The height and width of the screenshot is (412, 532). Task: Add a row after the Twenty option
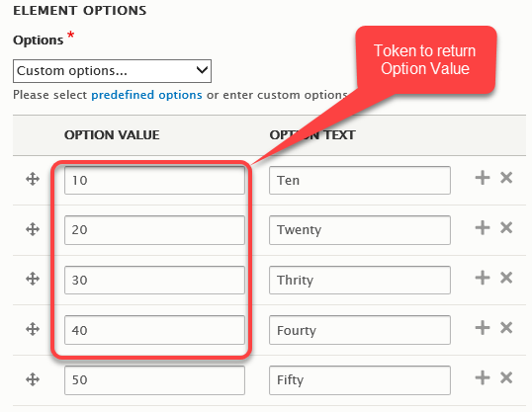pyautogui.click(x=483, y=227)
